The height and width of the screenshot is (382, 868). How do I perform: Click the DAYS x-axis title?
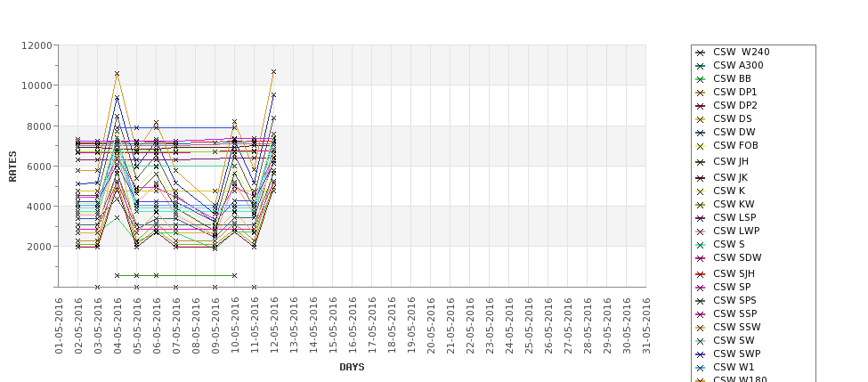click(x=352, y=367)
